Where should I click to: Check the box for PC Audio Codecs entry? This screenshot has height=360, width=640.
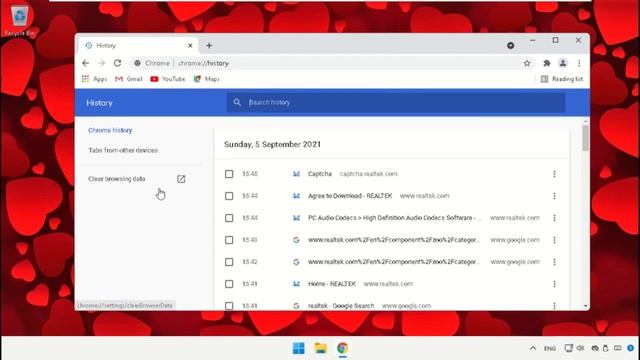click(229, 218)
